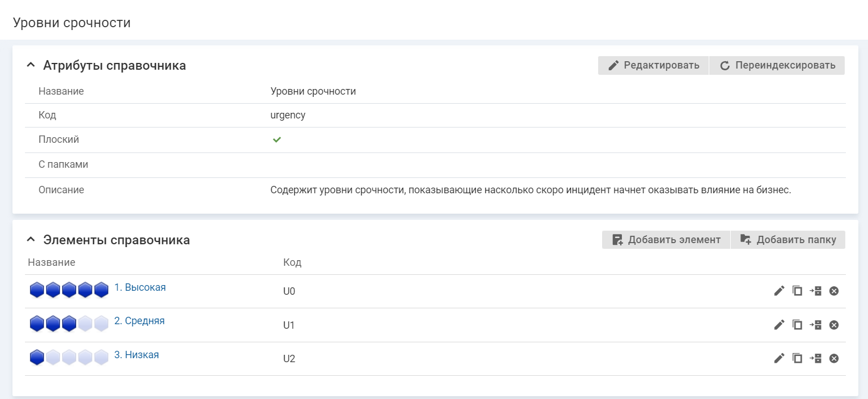Click the Переиндексировать button
The image size is (868, 399).
click(777, 65)
